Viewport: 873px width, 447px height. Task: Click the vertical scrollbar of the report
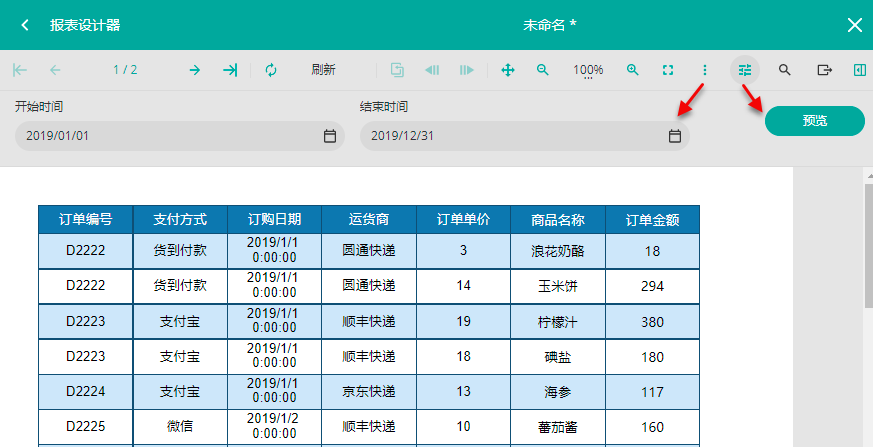[x=868, y=245]
